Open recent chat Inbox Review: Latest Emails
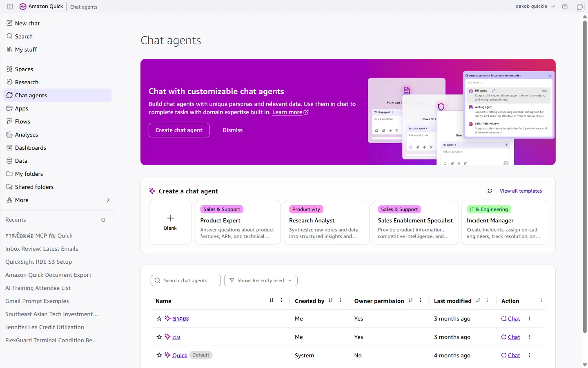The image size is (588, 368). 42,249
